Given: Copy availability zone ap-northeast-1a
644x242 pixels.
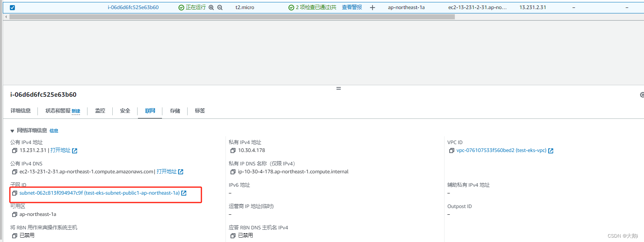Looking at the screenshot, I should point(15,214).
